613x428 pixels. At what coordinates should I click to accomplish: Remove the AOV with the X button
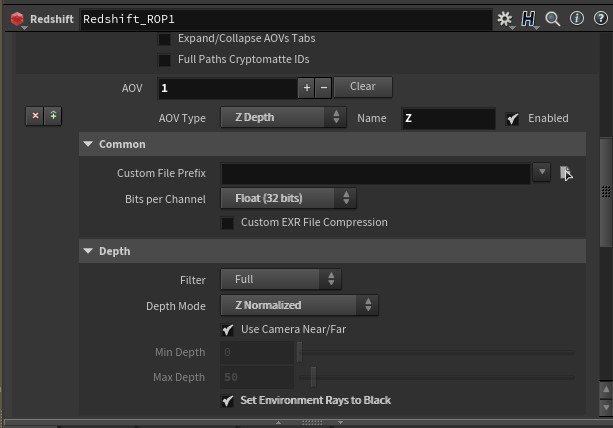pyautogui.click(x=36, y=117)
